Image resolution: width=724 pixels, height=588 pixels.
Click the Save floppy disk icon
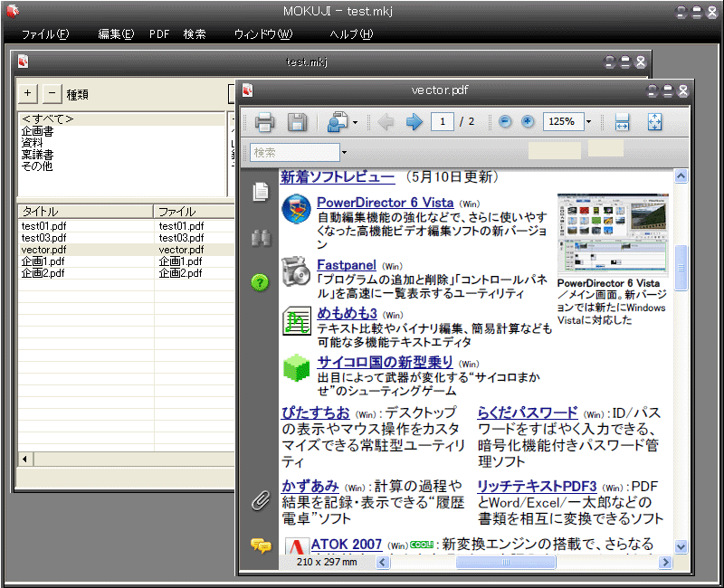coord(297,122)
